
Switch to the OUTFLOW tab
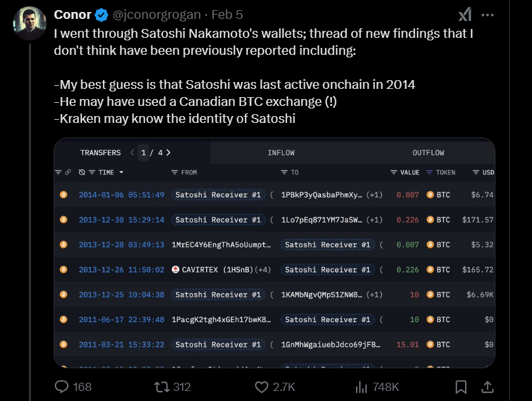pos(429,153)
